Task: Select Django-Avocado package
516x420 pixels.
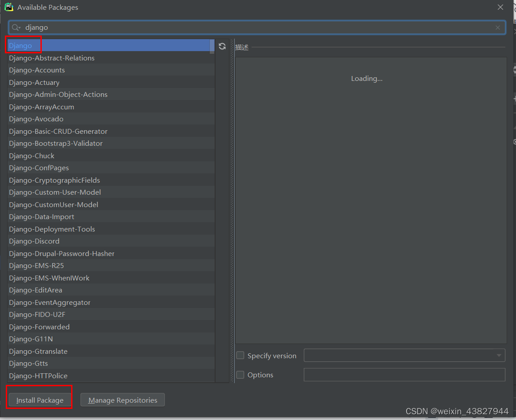Action: click(111, 119)
